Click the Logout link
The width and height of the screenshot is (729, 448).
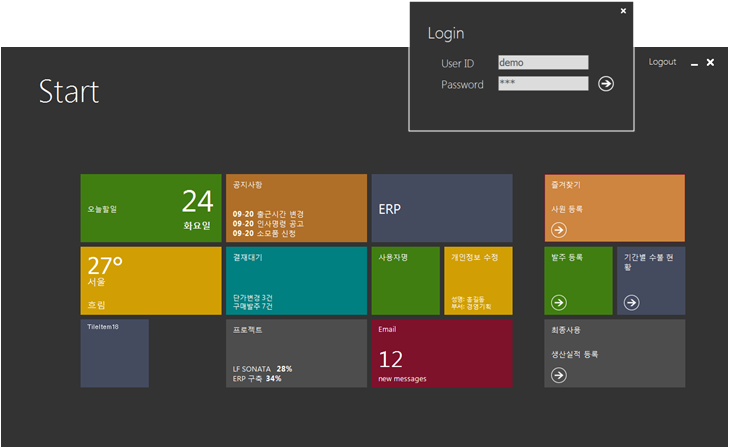(662, 62)
